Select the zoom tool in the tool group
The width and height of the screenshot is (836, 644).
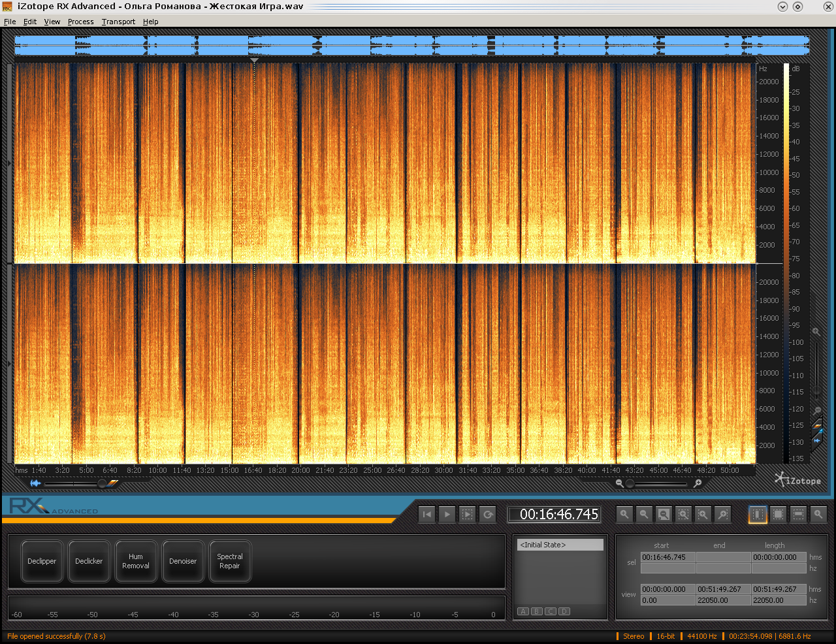(x=818, y=515)
